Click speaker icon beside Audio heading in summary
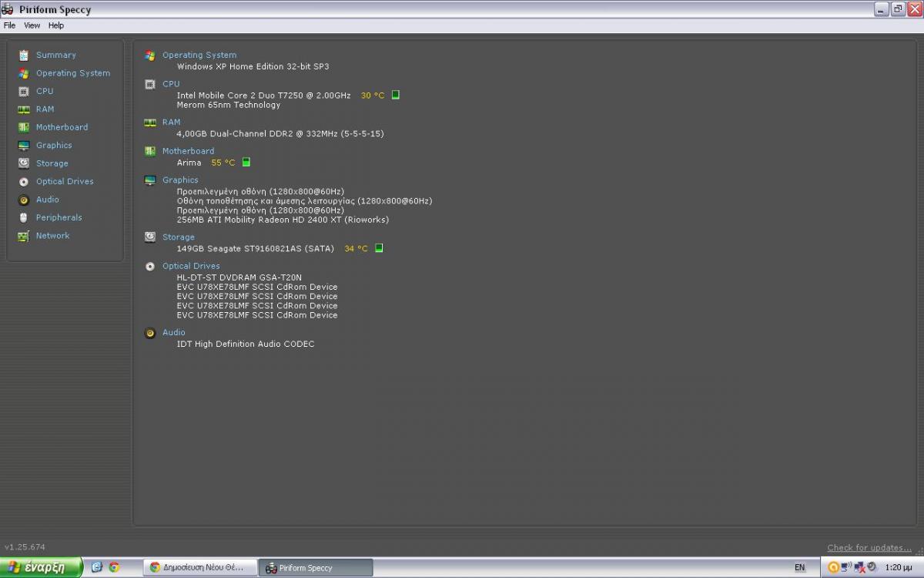This screenshot has height=578, width=924. [150, 333]
